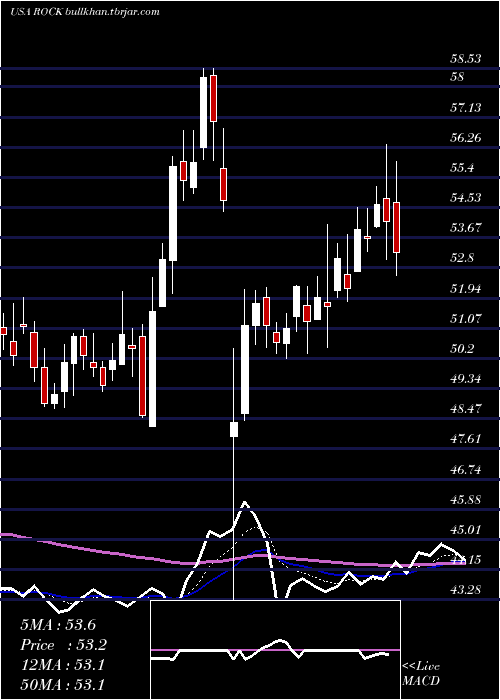Click the 49.34 price label

pos(465,379)
